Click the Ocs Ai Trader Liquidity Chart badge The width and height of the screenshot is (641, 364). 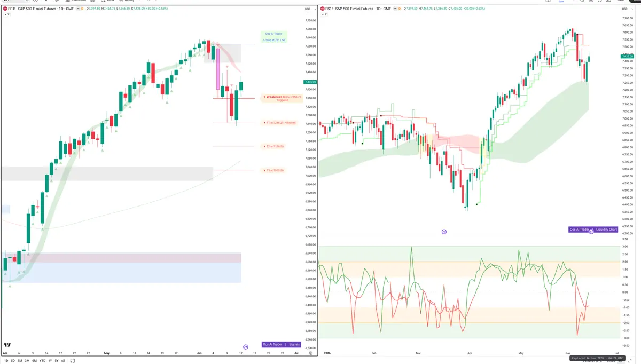593,230
